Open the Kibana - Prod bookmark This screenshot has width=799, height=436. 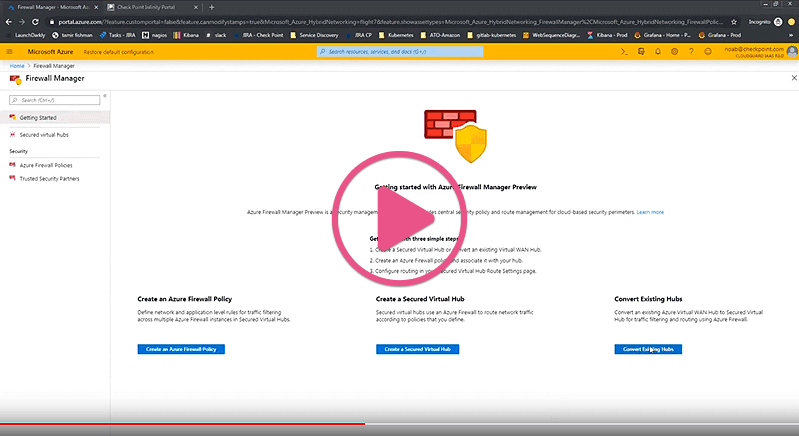607,35
